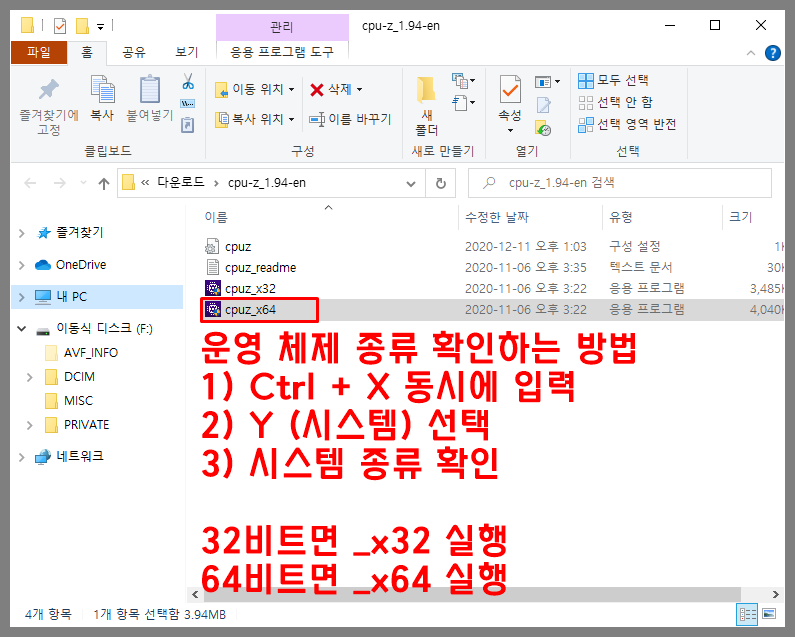The width and height of the screenshot is (795, 637).
Task: Open the recent locations dropdown arrow
Action: click(x=84, y=183)
